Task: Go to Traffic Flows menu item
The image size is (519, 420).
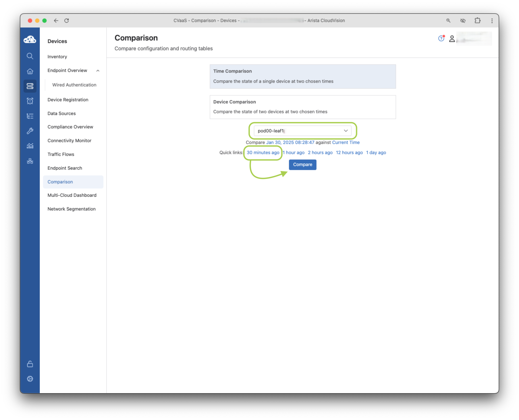Action: point(61,154)
